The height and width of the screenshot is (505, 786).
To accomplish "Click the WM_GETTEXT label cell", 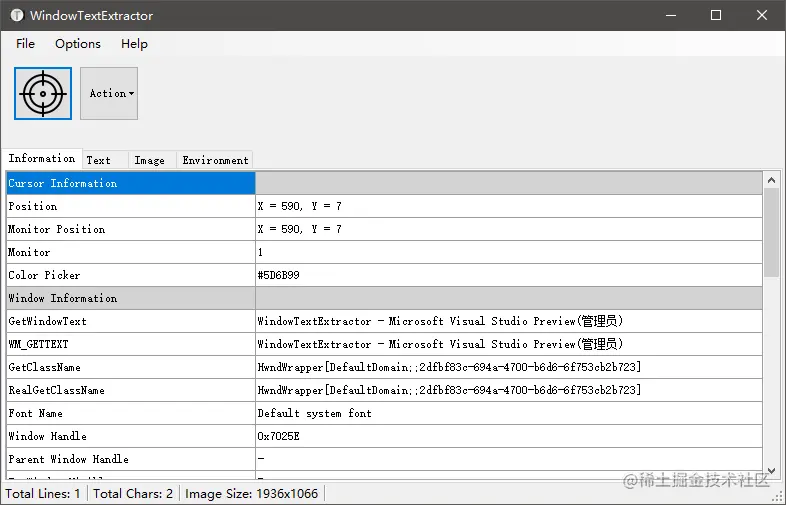I will pos(131,345).
